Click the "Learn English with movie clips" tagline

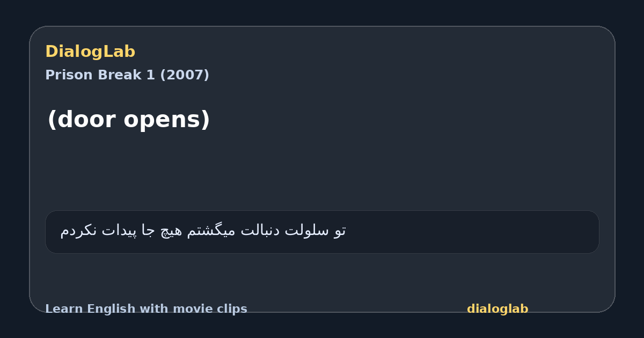146,309
